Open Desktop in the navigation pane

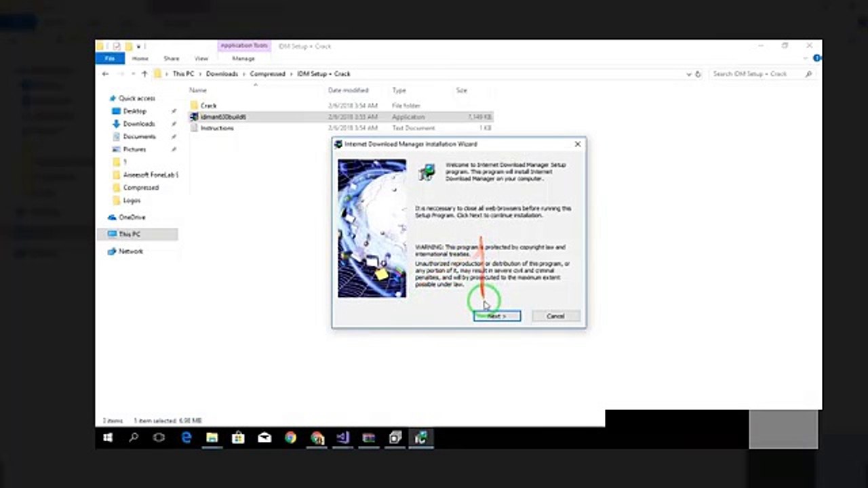click(134, 111)
